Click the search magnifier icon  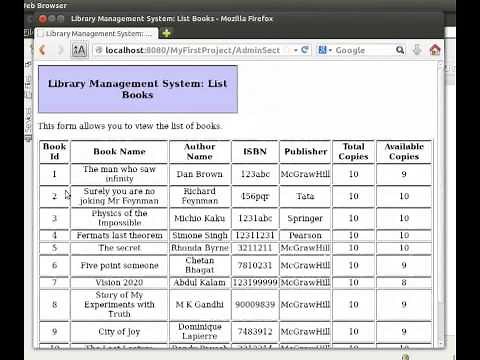click(x=400, y=50)
